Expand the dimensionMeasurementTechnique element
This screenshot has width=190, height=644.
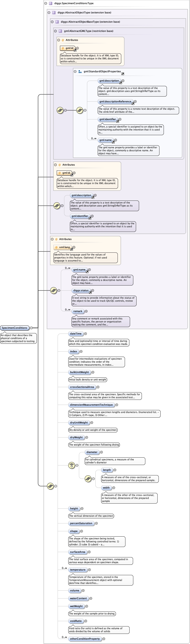pos(117,405)
